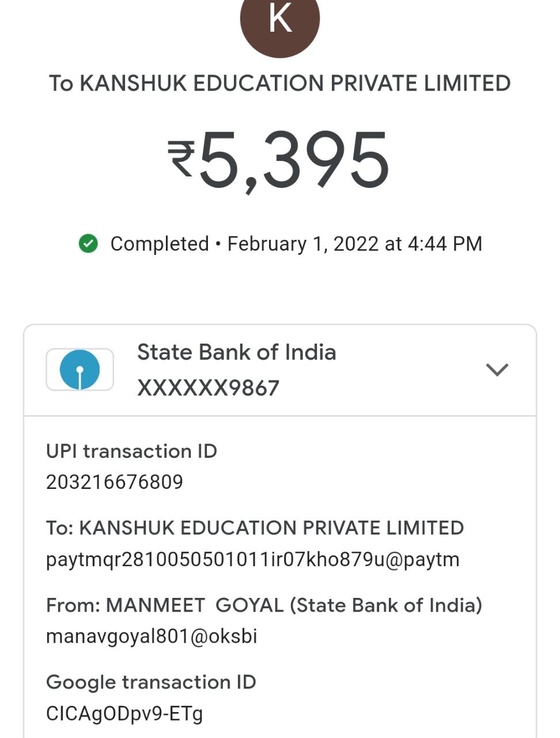Tap Google transaction code CICAgODpv9-ETg

[124, 714]
